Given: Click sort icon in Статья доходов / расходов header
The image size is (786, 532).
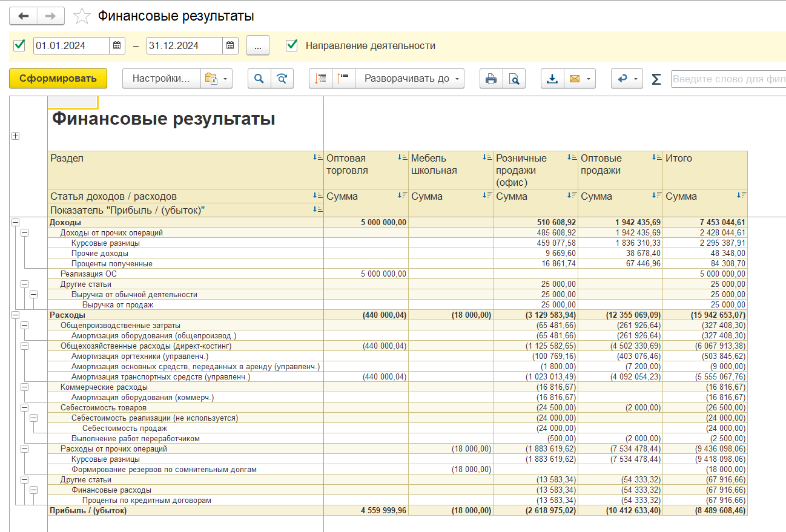Looking at the screenshot, I should pos(318,195).
